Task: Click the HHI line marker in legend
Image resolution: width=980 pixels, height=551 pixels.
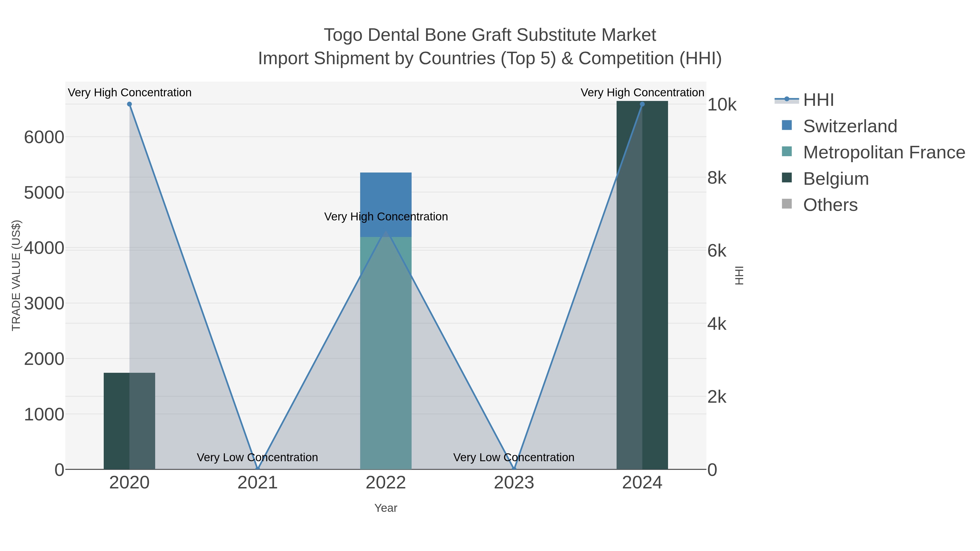Action: (x=787, y=99)
